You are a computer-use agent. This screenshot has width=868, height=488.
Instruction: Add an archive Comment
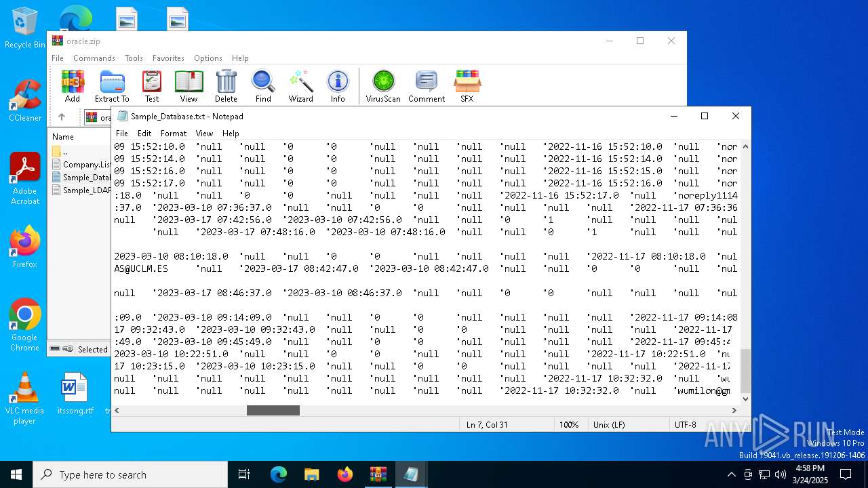coord(427,86)
